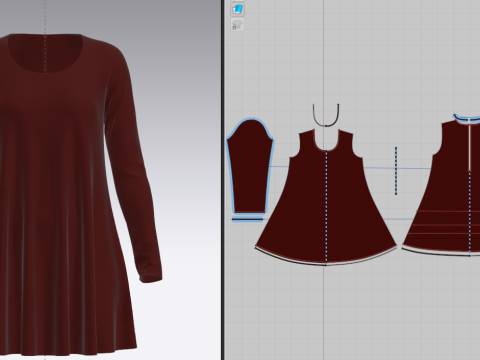Select the sleeve pattern piece outlined in blue
This screenshot has height=360, width=480.
[250, 166]
